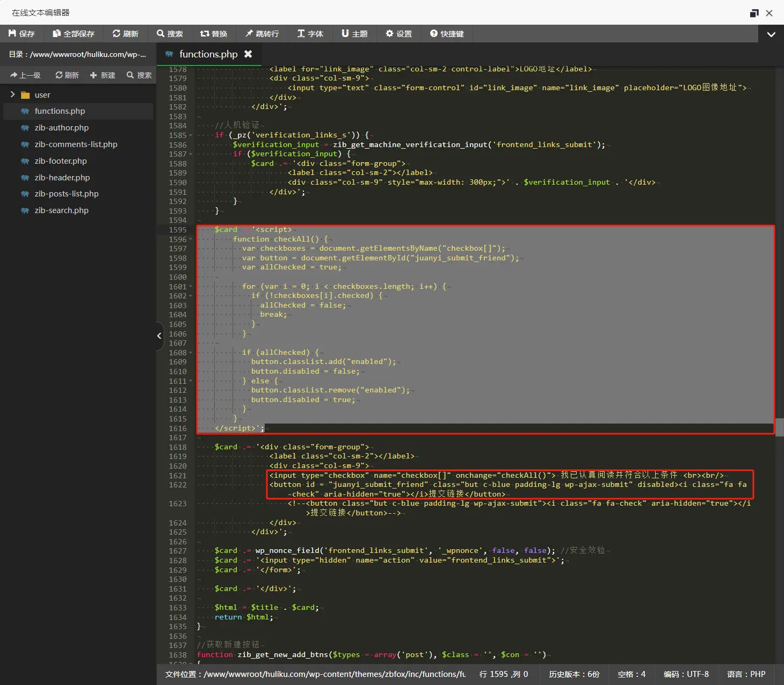Image resolution: width=784 pixels, height=685 pixels.
Task: Open font (字体) settings
Action: click(x=310, y=34)
